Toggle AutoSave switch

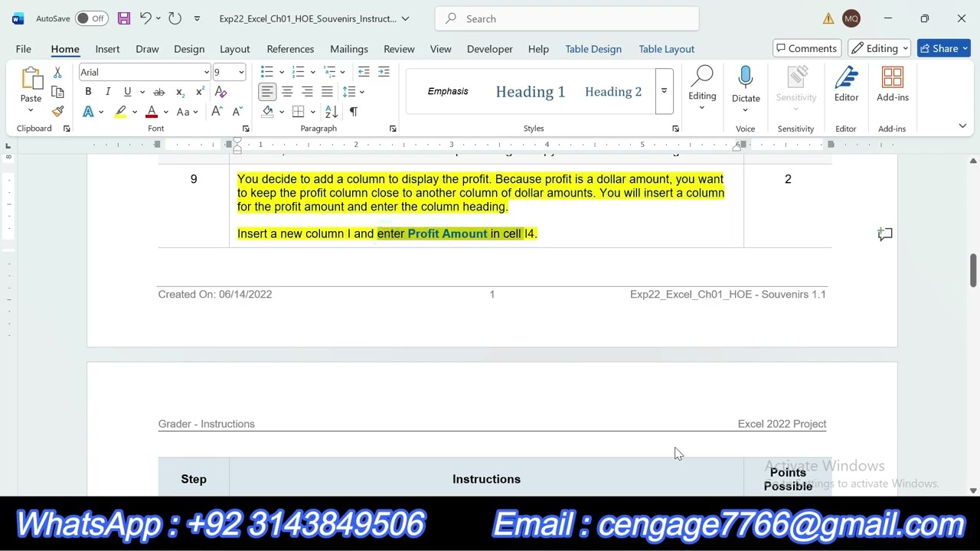91,18
